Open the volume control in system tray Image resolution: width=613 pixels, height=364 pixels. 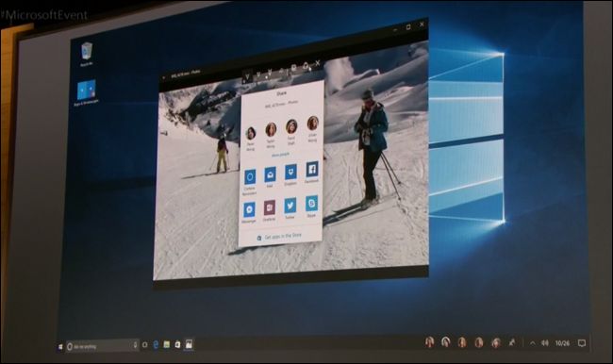544,343
